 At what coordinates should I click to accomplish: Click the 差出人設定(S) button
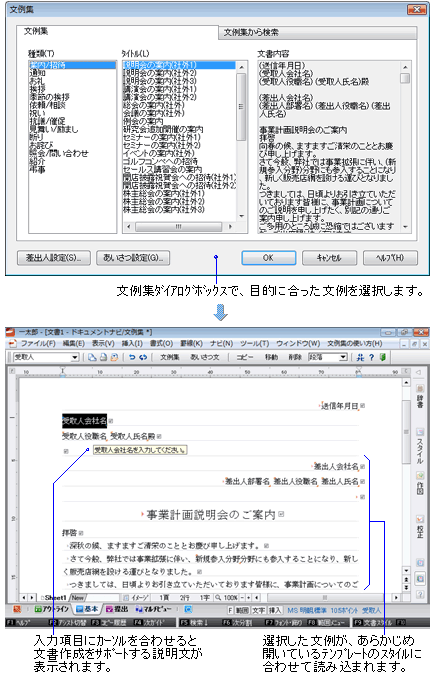pos(54,258)
